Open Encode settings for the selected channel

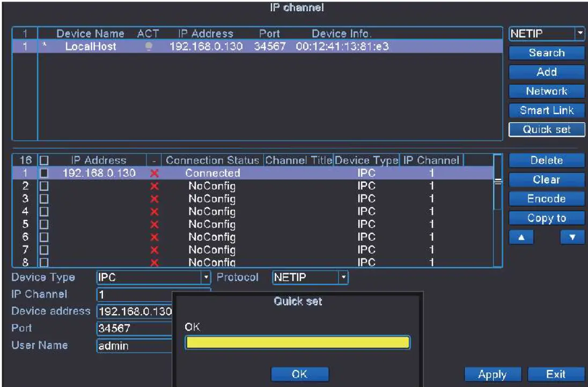coord(547,198)
